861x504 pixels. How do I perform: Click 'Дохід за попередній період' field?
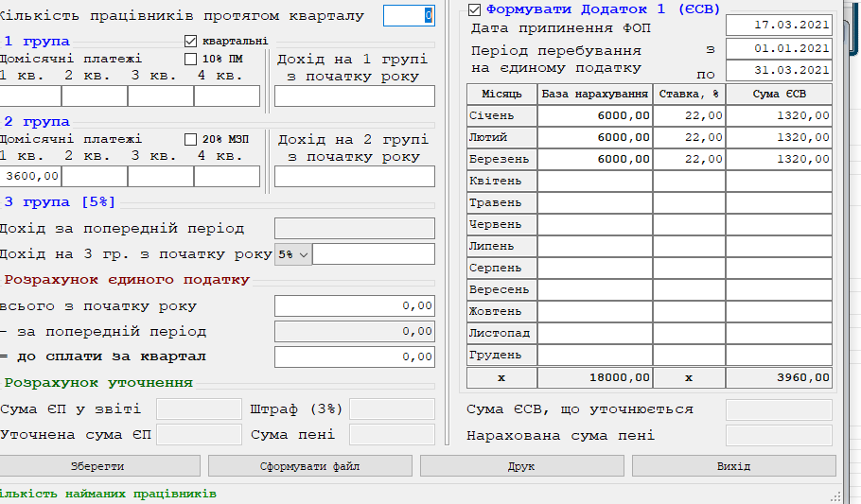(x=355, y=229)
